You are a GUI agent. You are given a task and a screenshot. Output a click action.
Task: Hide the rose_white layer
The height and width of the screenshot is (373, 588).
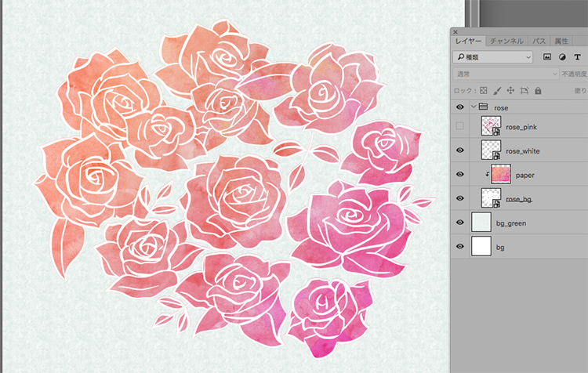pos(459,150)
